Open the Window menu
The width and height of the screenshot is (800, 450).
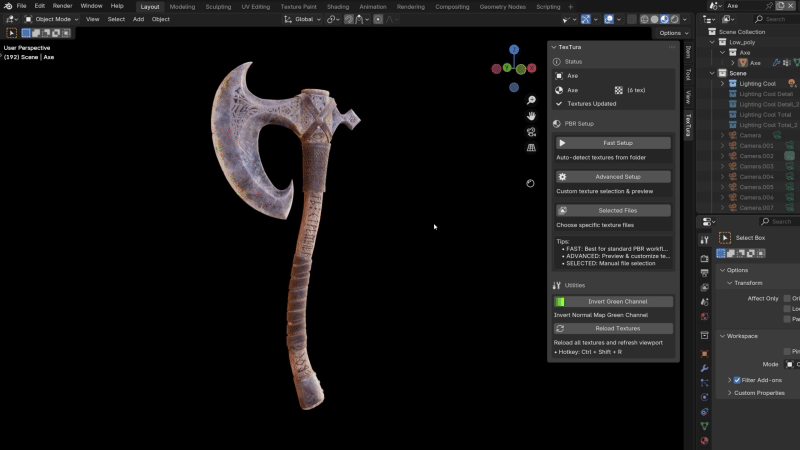coord(91,6)
